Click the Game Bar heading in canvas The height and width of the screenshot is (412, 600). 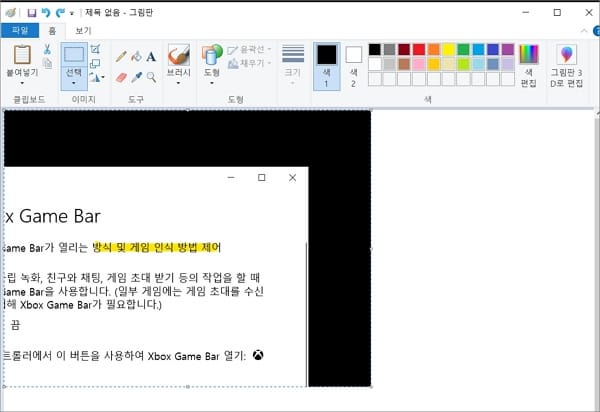pos(52,216)
